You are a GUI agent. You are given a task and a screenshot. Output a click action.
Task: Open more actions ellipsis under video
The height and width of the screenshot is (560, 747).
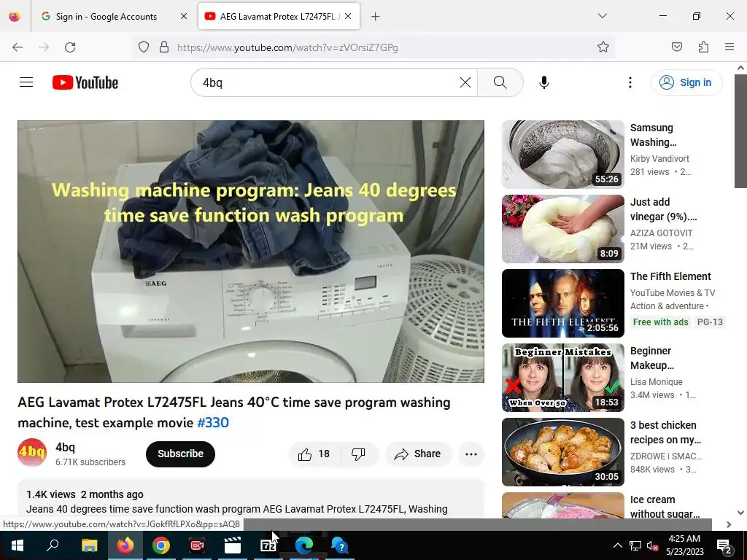(471, 454)
